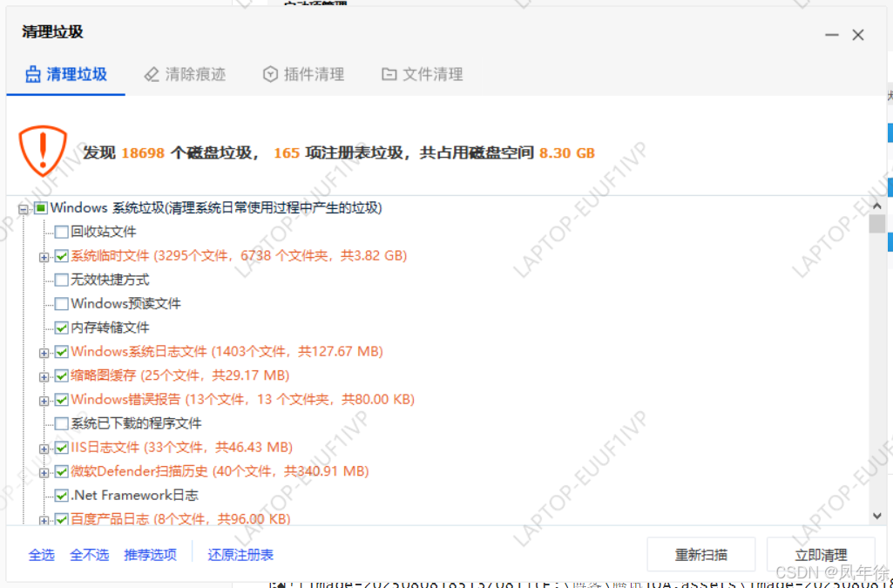Uncheck 缩略图缓存 checkbox
The height and width of the screenshot is (588, 893).
point(62,375)
